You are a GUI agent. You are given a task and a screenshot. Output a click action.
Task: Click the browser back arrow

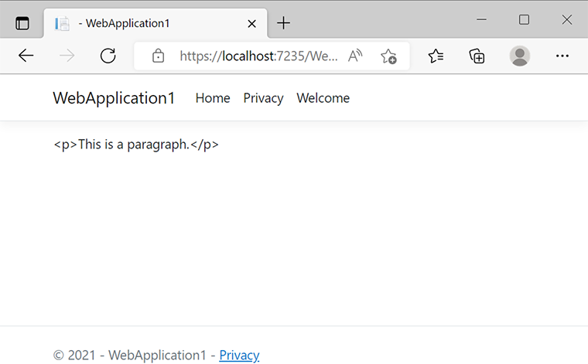(x=26, y=56)
